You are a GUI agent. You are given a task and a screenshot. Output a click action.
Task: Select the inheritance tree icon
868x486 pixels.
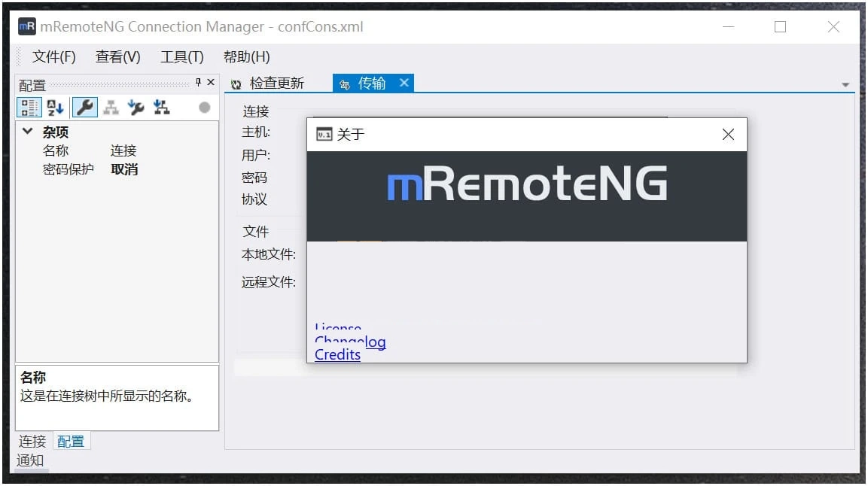[110, 107]
